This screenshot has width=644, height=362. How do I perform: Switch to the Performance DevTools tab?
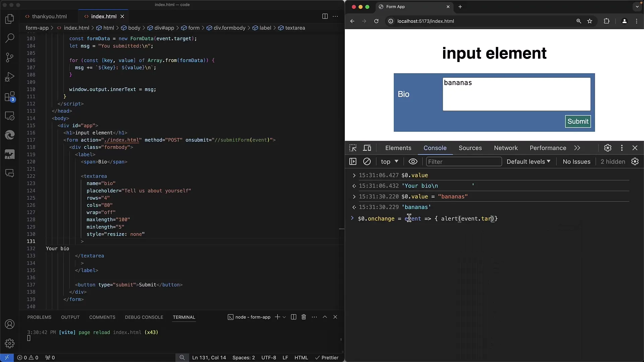pos(548,148)
